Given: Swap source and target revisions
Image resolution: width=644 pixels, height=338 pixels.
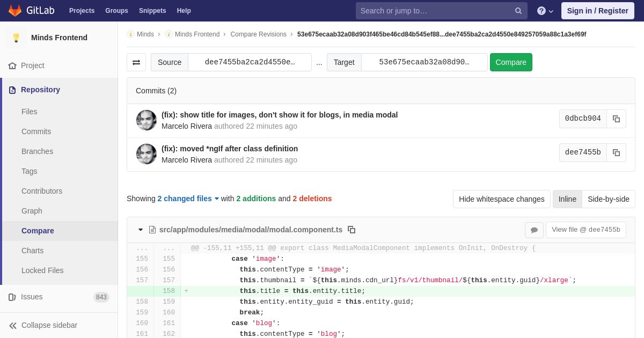Looking at the screenshot, I should click(x=136, y=62).
